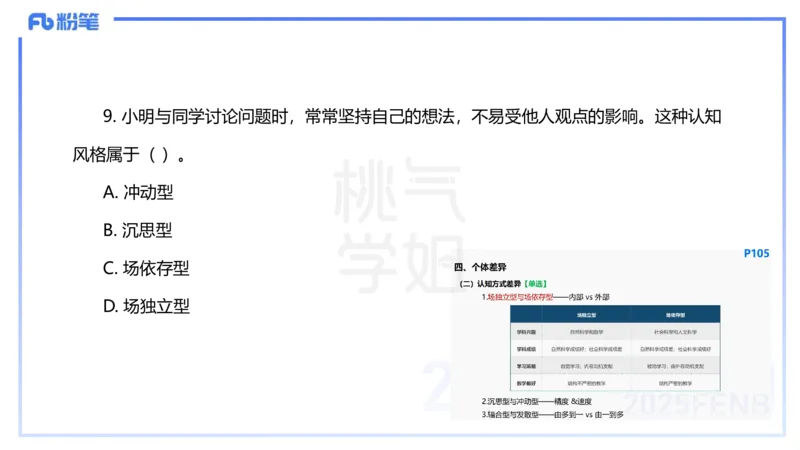Click the line 风格属于（ ）。
The height and width of the screenshot is (450, 800).
point(130,155)
